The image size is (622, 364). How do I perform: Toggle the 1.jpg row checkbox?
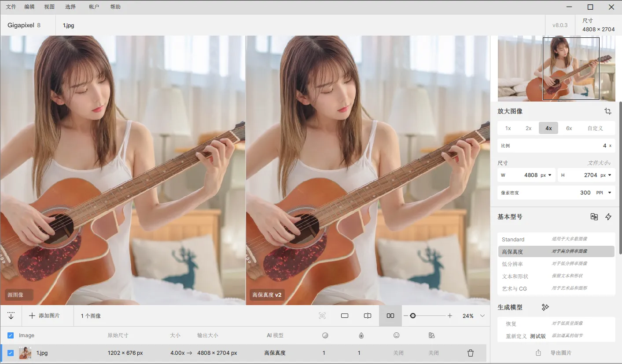[x=11, y=353]
